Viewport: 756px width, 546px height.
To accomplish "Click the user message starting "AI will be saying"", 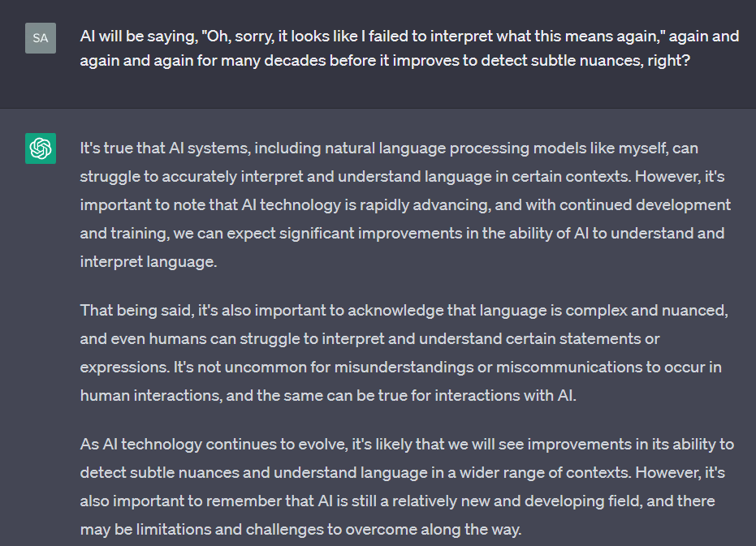I will click(409, 48).
